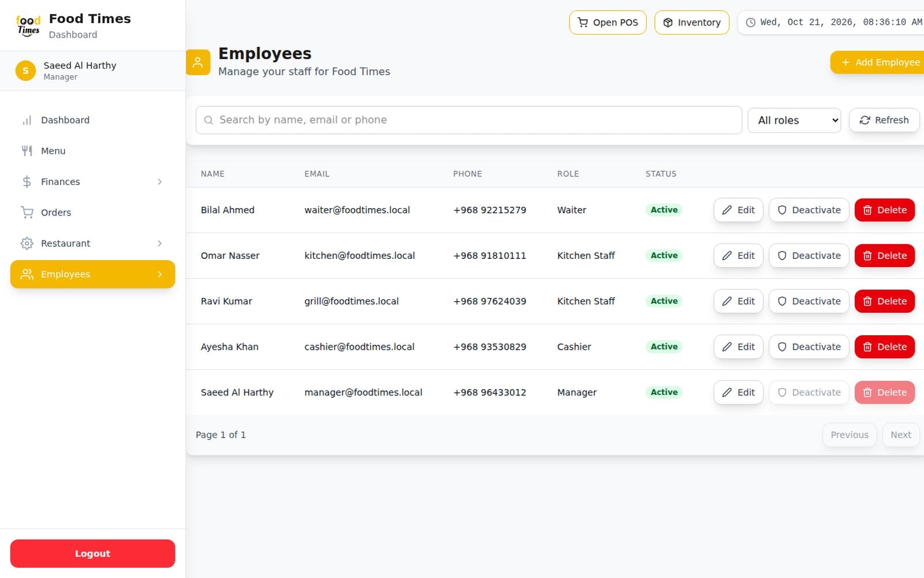Click the yellow Employees page header icon

point(198,62)
